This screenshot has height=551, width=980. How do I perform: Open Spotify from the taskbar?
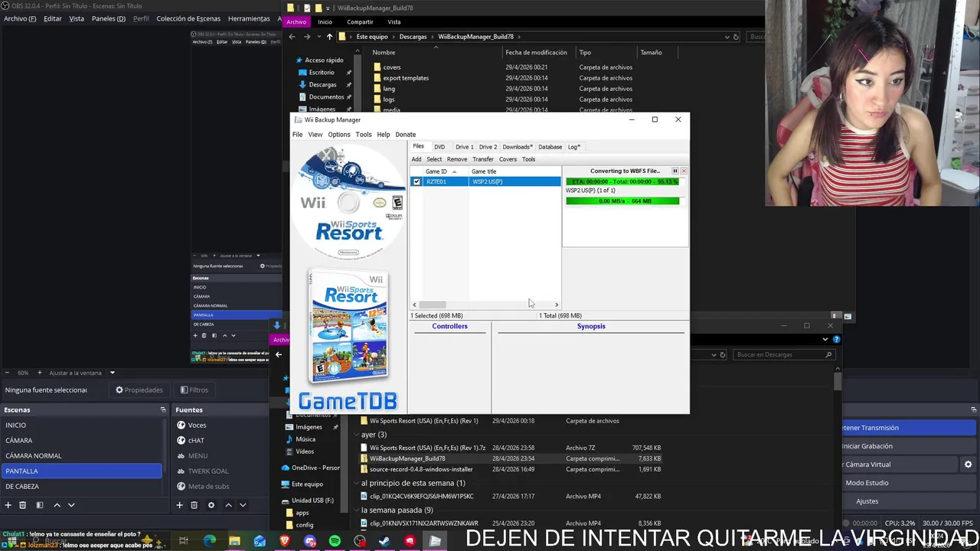click(x=335, y=541)
